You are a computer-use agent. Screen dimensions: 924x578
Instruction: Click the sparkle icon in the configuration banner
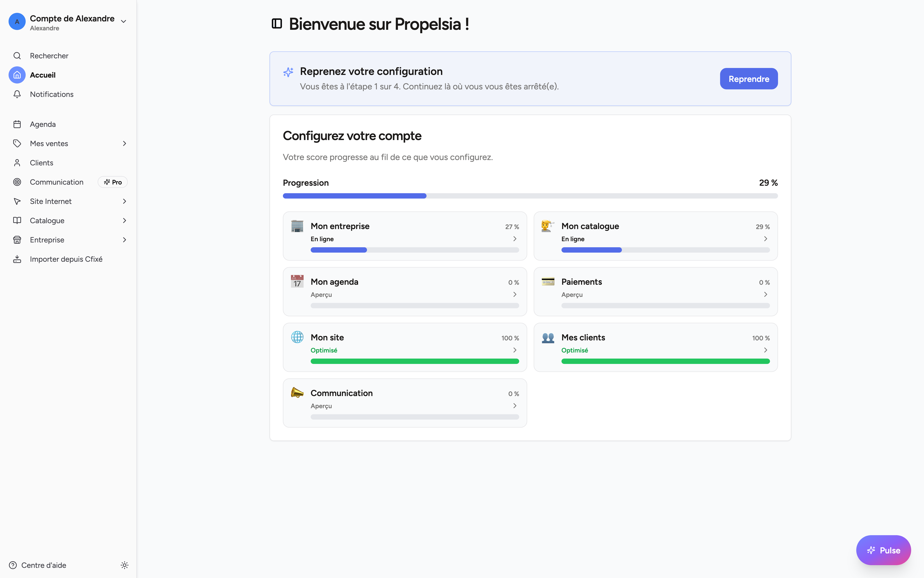(288, 72)
